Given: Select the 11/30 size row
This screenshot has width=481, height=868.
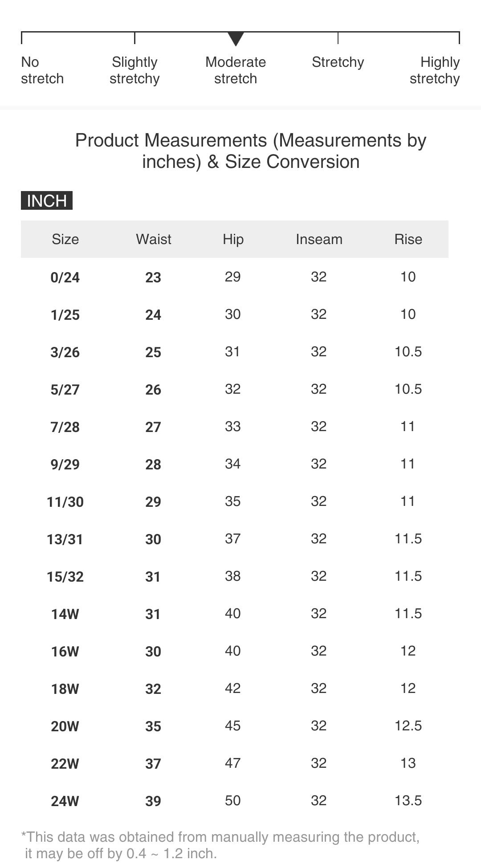Looking at the screenshot, I should [x=65, y=502].
